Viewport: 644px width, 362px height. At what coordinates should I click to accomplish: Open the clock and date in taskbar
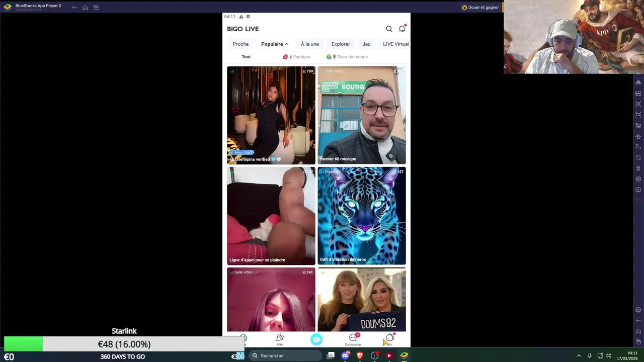(628, 356)
